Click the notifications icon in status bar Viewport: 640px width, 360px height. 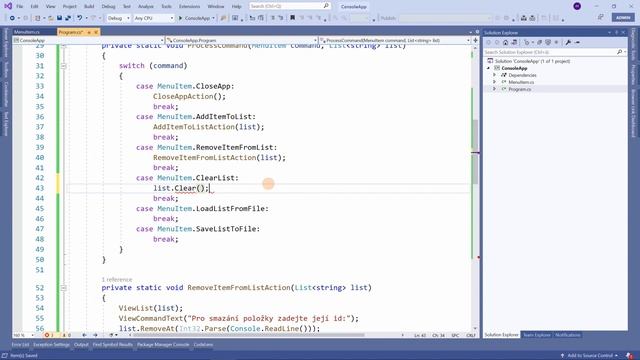tap(629, 356)
